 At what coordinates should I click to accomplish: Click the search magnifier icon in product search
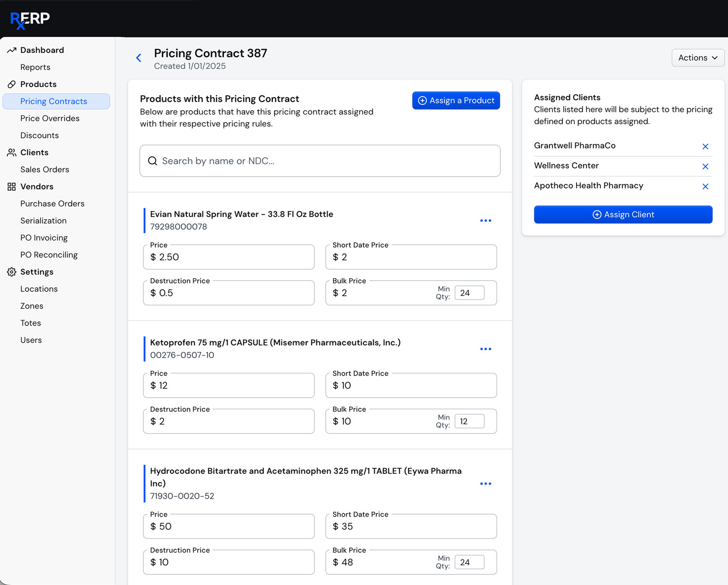point(153,161)
